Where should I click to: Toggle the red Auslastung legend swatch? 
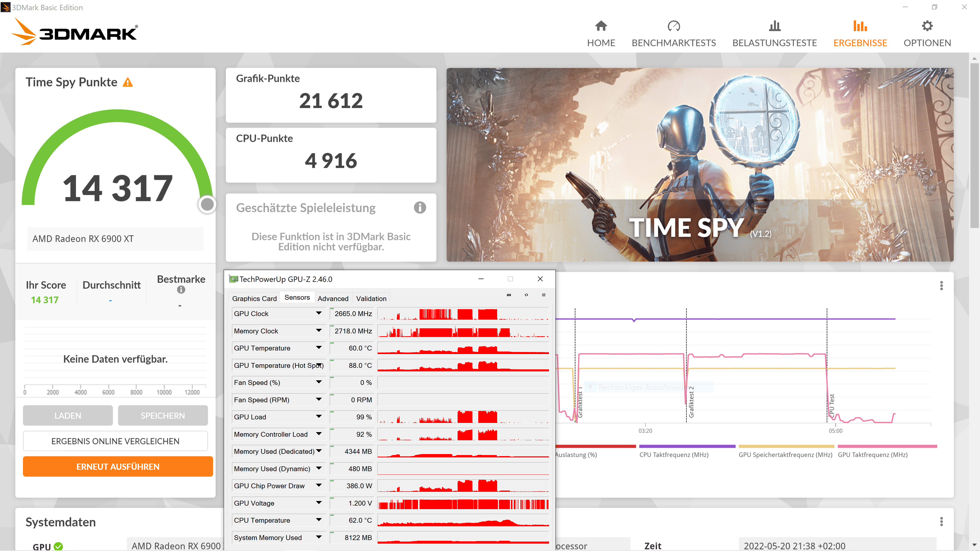pos(595,446)
